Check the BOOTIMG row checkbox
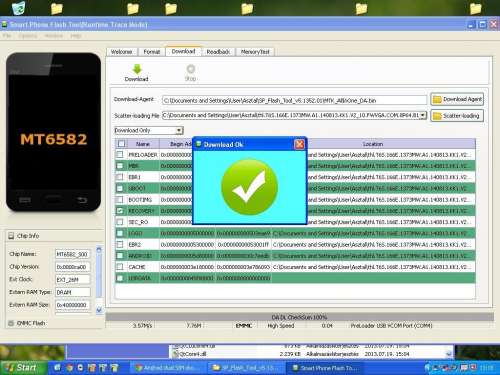Viewport: 500px width, 375px height. coord(120,199)
